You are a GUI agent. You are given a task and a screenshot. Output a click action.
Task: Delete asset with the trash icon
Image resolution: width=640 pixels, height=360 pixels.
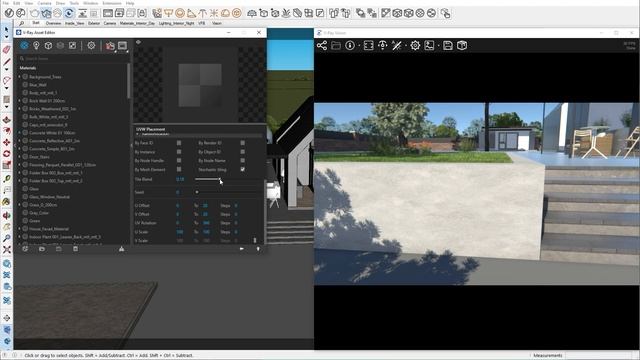tap(76, 249)
